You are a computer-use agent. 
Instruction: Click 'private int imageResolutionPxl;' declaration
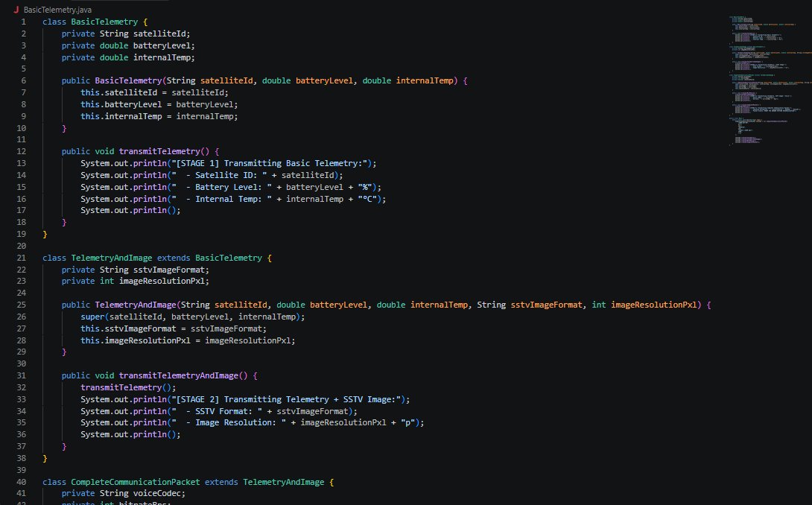click(x=135, y=281)
